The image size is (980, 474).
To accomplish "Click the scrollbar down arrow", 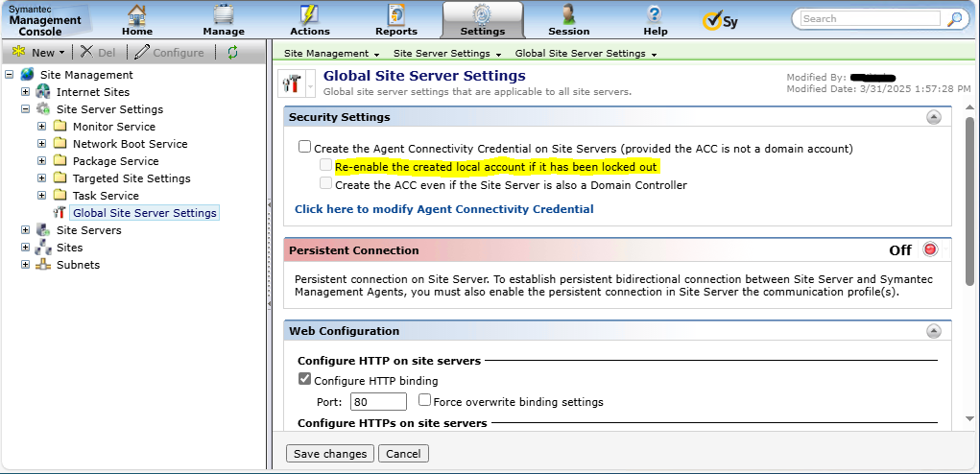I will [x=970, y=417].
